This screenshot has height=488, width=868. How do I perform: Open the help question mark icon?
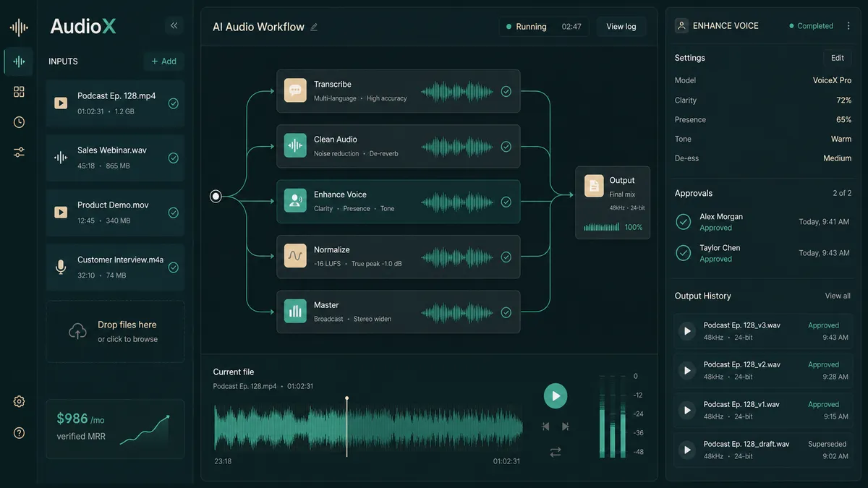tap(19, 433)
